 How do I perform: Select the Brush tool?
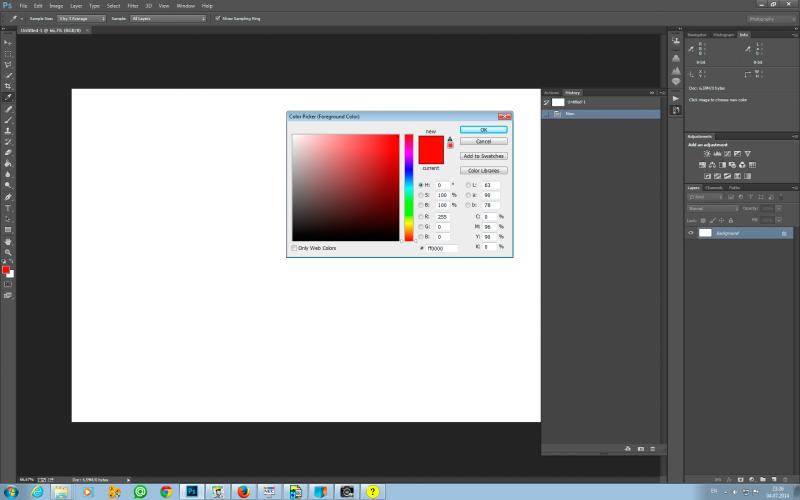click(8, 120)
